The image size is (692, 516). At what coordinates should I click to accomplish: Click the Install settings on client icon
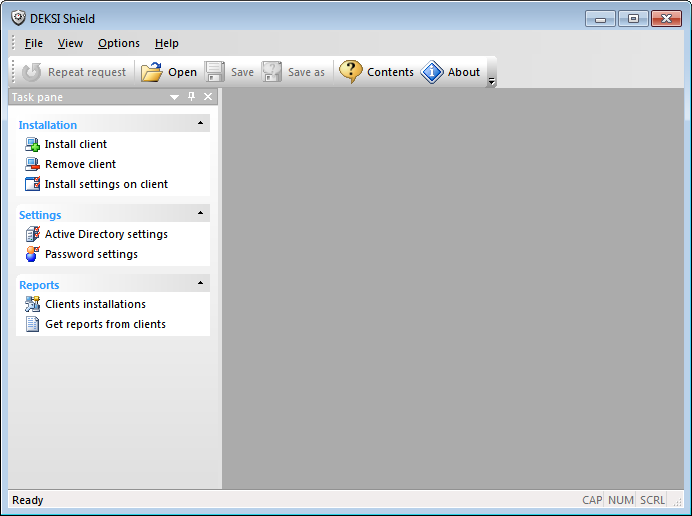point(32,184)
